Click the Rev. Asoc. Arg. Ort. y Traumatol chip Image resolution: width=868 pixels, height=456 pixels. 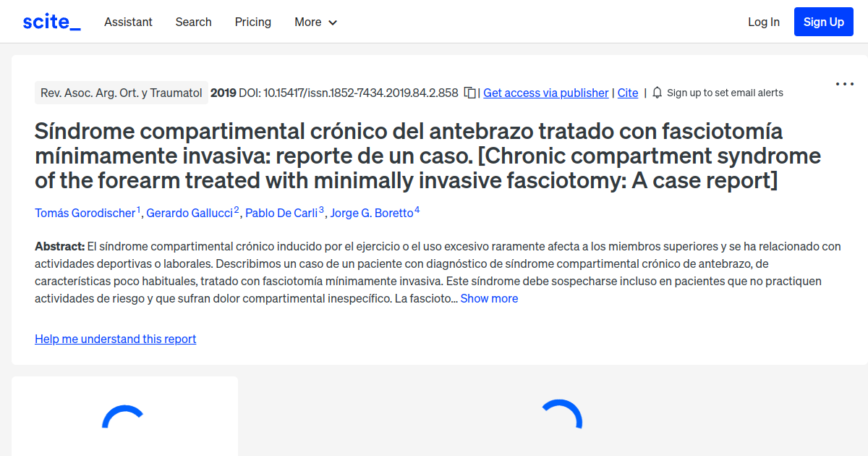pyautogui.click(x=121, y=92)
